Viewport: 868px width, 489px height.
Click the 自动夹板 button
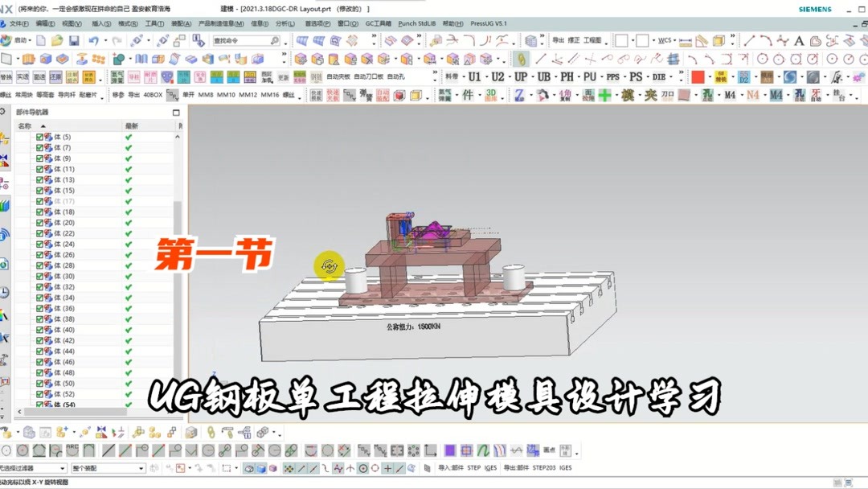tap(338, 76)
